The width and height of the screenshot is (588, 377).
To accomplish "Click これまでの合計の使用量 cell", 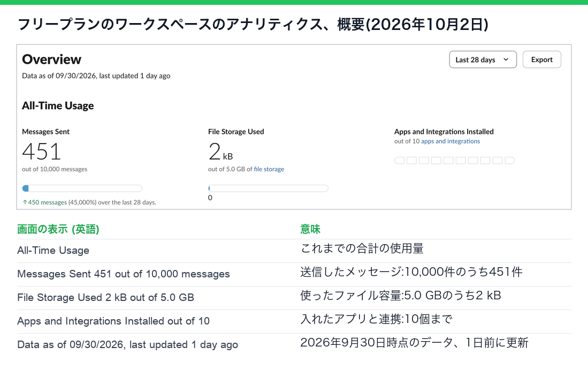I will click(x=362, y=248).
